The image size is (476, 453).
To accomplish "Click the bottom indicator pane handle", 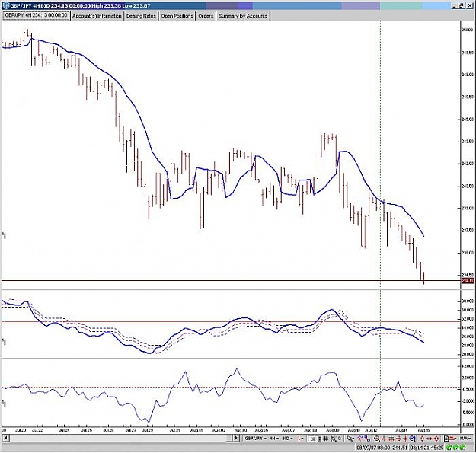I will tap(4, 404).
